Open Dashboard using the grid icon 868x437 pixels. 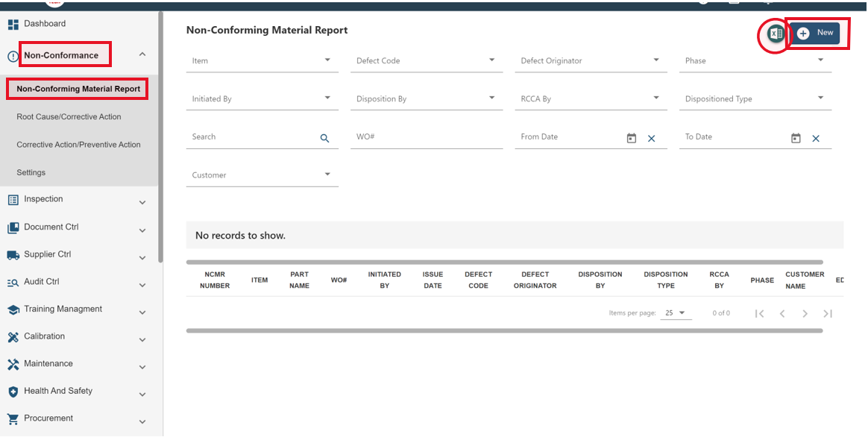click(13, 24)
